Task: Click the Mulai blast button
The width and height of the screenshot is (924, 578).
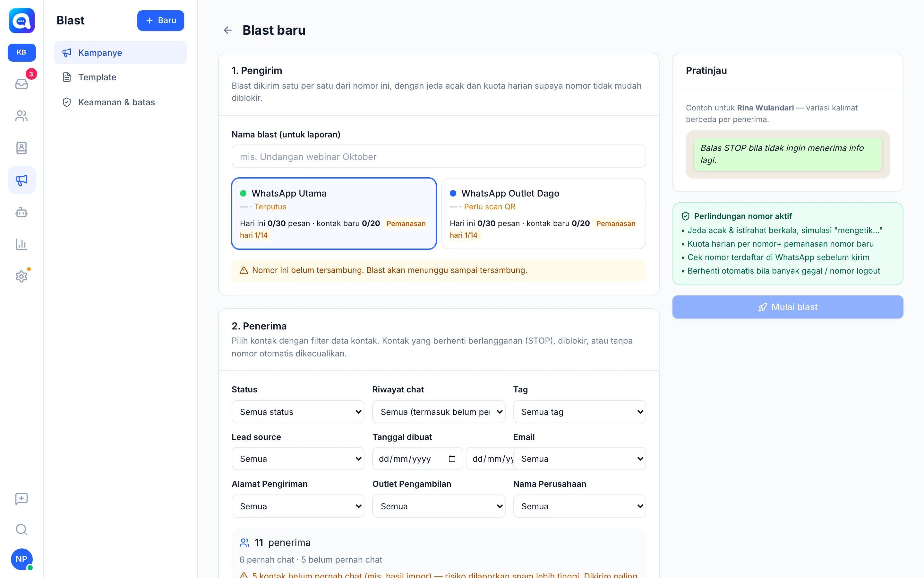Action: 788,307
